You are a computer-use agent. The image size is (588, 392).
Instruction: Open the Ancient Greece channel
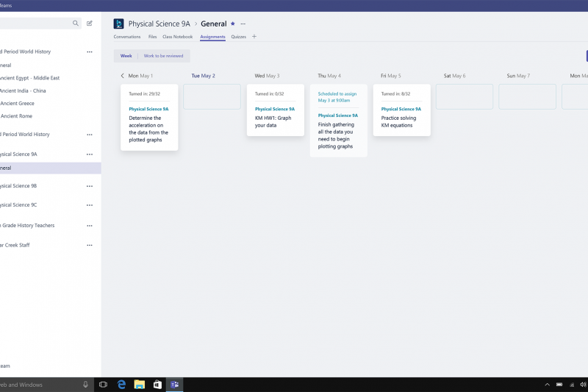click(x=17, y=104)
